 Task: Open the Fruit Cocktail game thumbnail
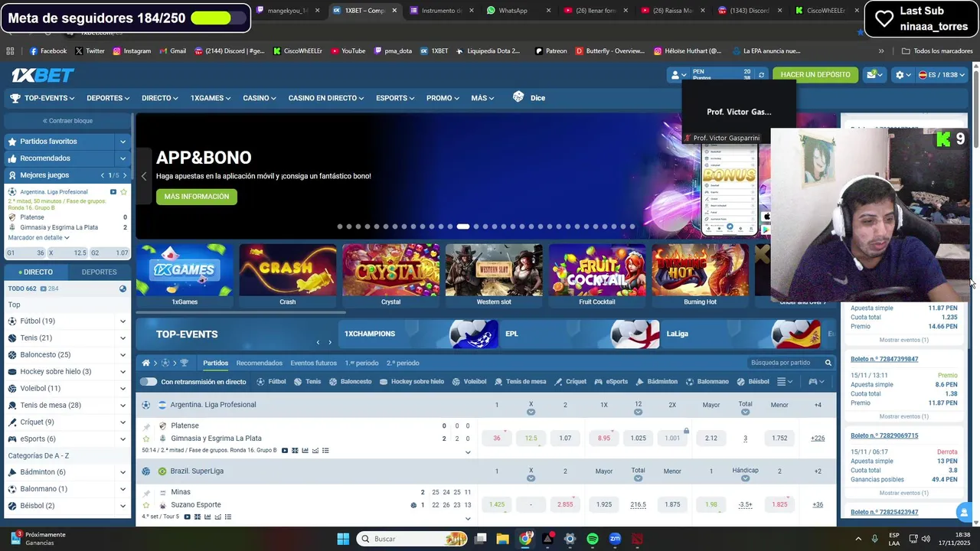597,275
